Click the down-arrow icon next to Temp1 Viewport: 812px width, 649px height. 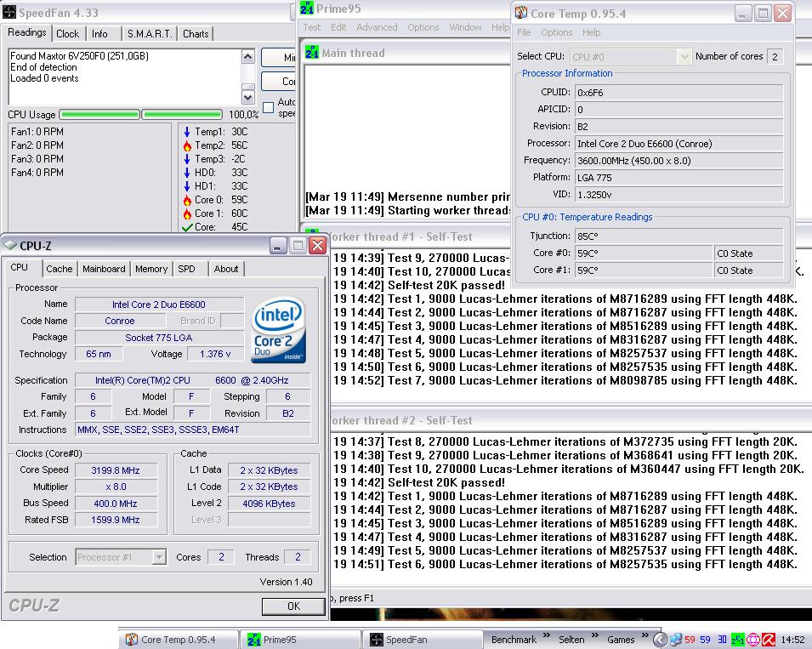click(187, 132)
